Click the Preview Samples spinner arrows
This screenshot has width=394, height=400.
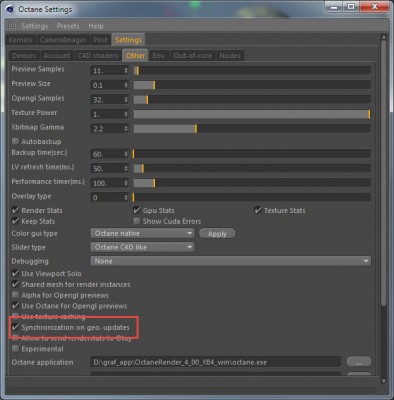point(126,71)
